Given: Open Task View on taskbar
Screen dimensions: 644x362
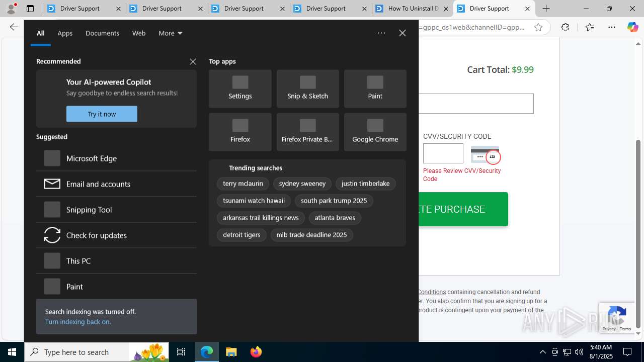Looking at the screenshot, I should point(181,352).
